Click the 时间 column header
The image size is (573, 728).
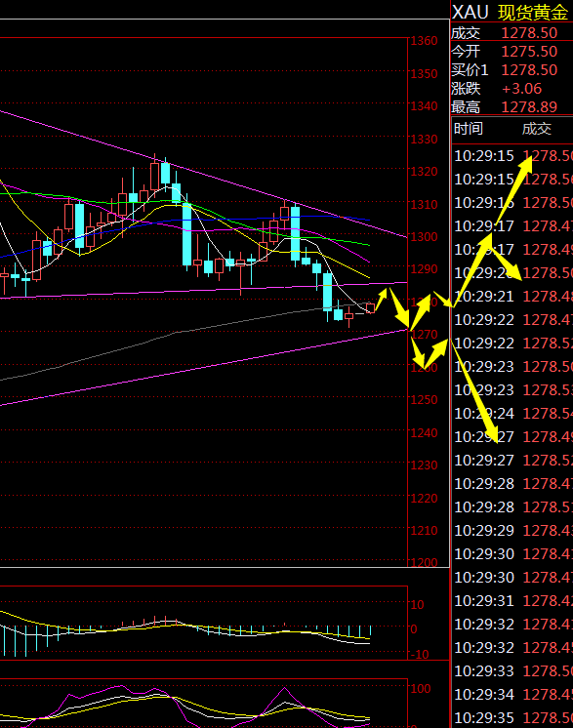pyautogui.click(x=468, y=129)
